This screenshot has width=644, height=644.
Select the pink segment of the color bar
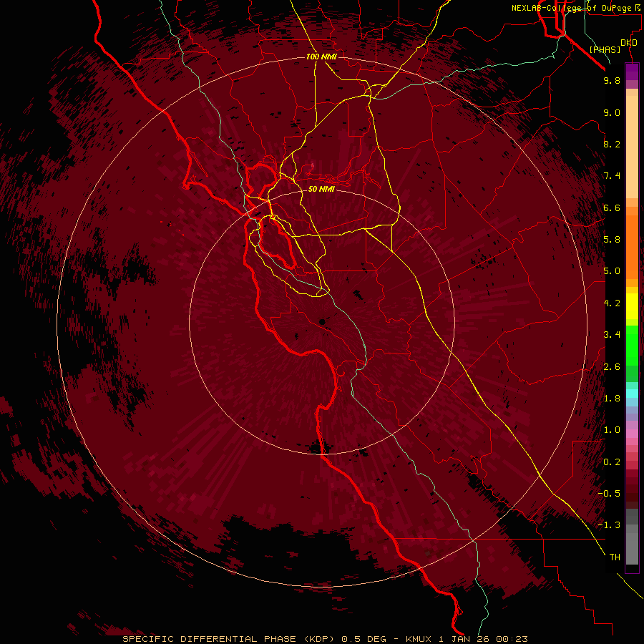click(632, 434)
